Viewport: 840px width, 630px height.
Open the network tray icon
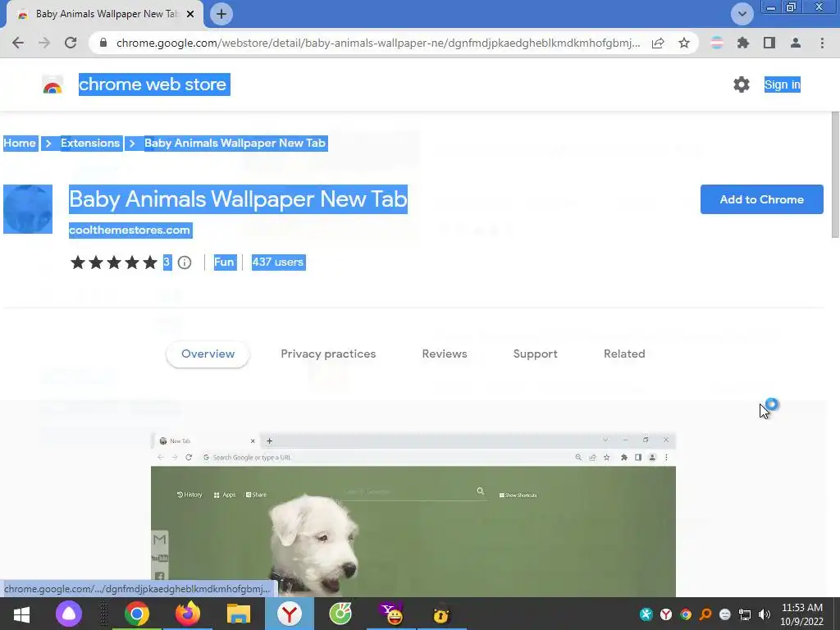point(745,614)
